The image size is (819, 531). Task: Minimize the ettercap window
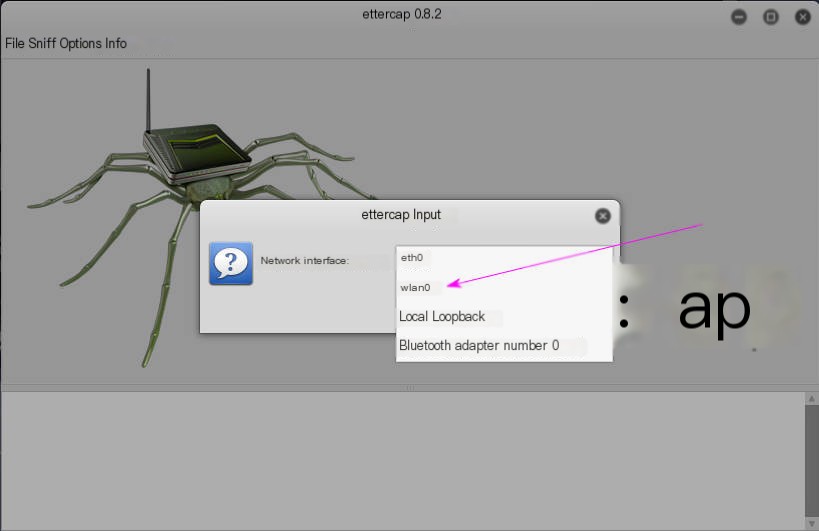click(x=739, y=17)
